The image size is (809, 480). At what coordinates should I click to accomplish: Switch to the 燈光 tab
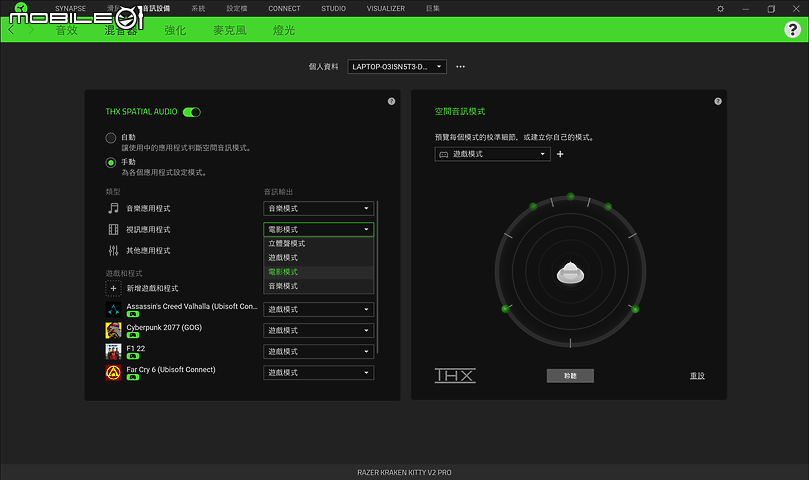284,30
